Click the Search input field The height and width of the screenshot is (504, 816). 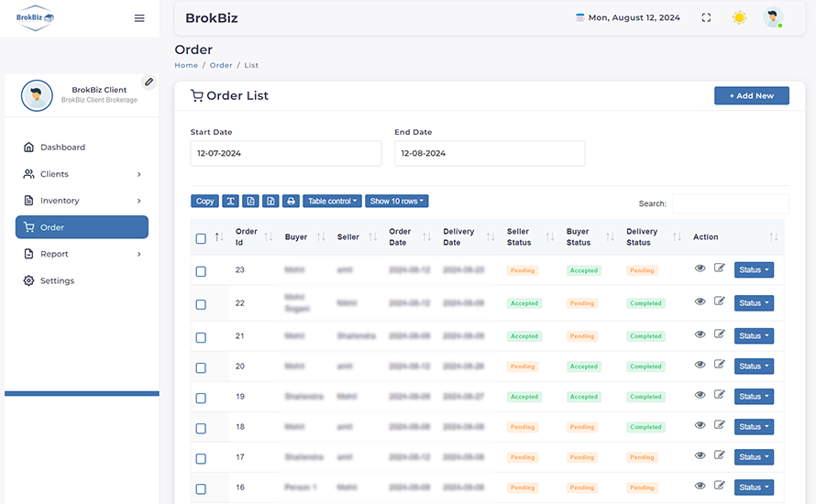click(x=730, y=203)
